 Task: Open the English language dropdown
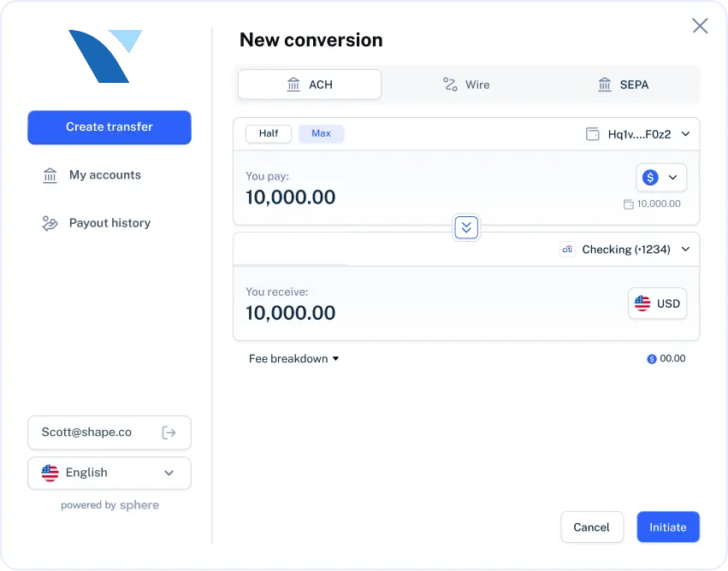[109, 473]
